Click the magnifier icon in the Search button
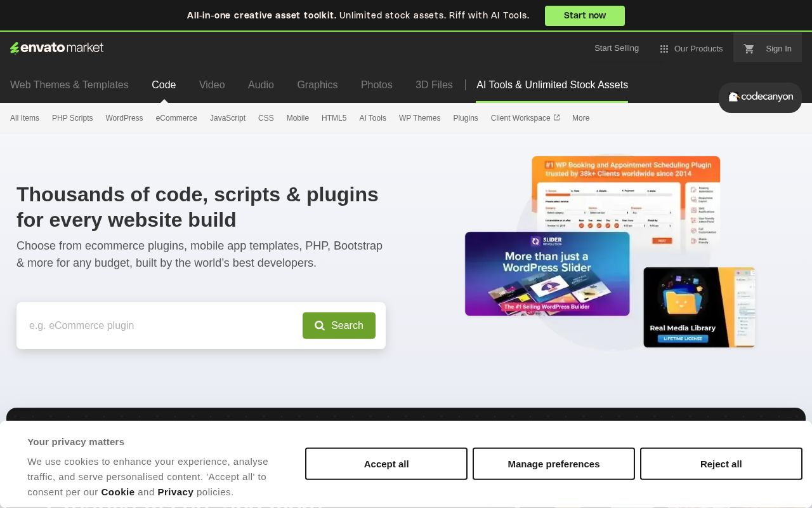 [x=320, y=326]
